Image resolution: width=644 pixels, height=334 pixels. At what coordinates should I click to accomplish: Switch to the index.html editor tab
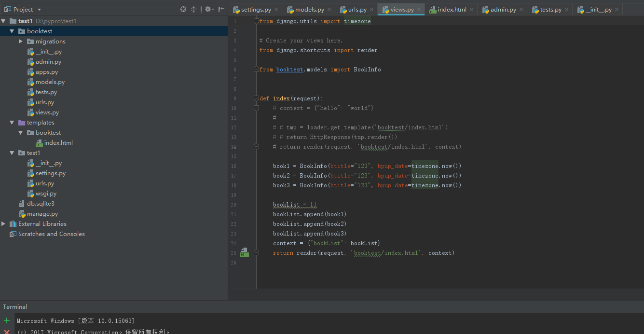click(452, 10)
